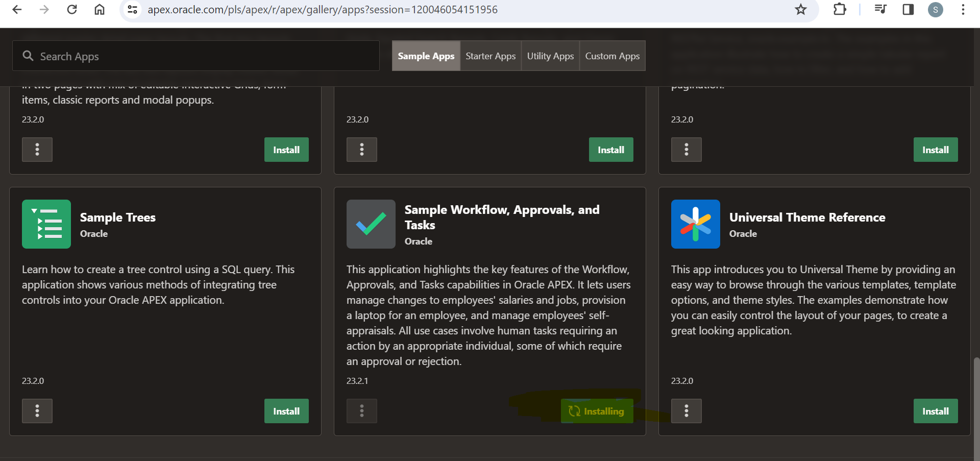This screenshot has width=980, height=461.
Task: Click the Search Apps input field
Action: click(x=196, y=56)
